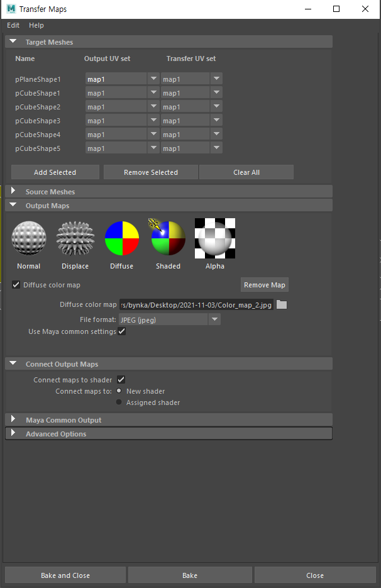
Task: Select the Assigned shader radio option
Action: 119,402
